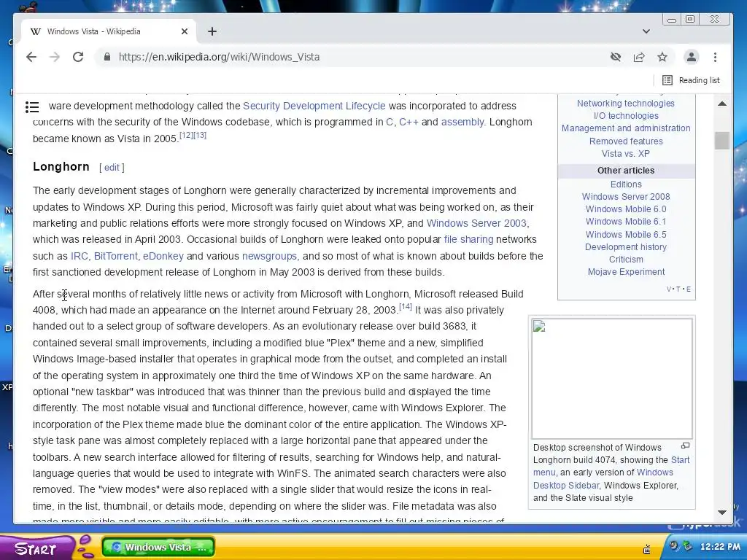747x560 pixels.
Task: Open the Editions sidebar link
Action: [625, 184]
